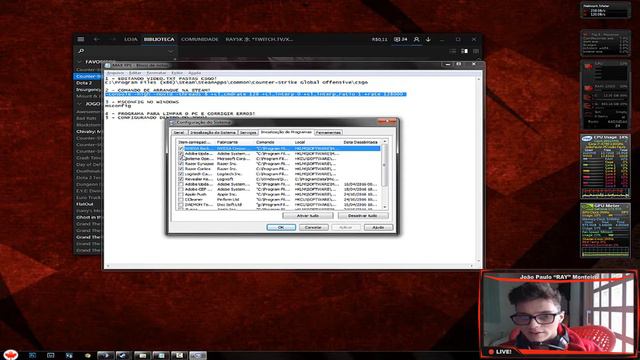Open the Notepad Editar menu
640x360 pixels.
pos(135,73)
